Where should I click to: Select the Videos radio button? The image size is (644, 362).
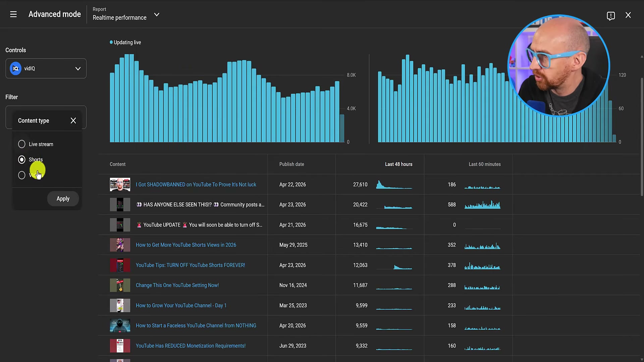coord(21,175)
